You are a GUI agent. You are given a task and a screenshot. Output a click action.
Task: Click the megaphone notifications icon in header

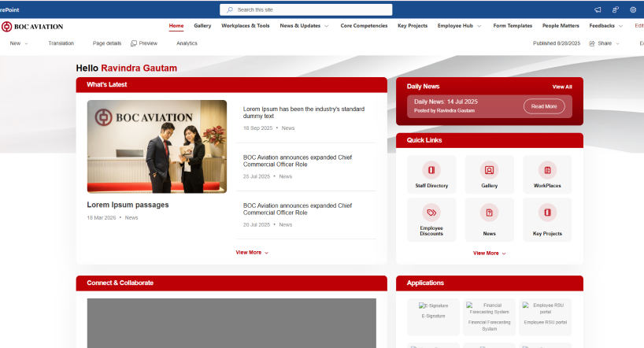pos(598,9)
